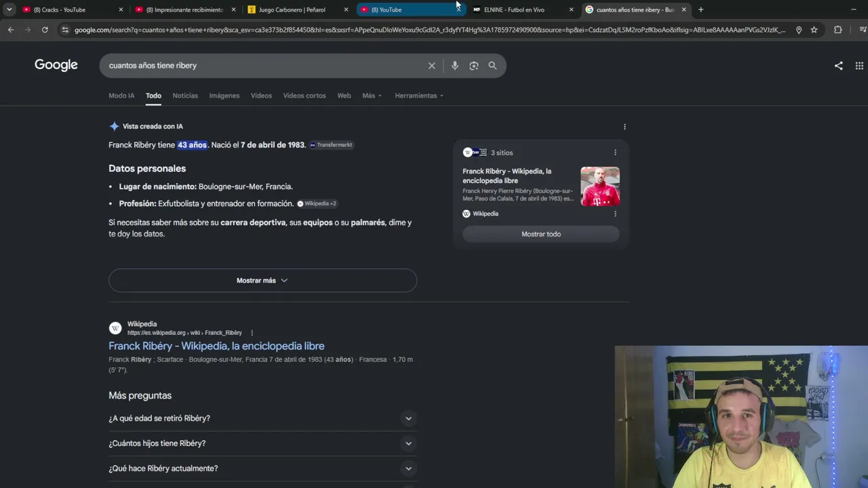Click the Wikipedia source label in the card

[x=486, y=213]
